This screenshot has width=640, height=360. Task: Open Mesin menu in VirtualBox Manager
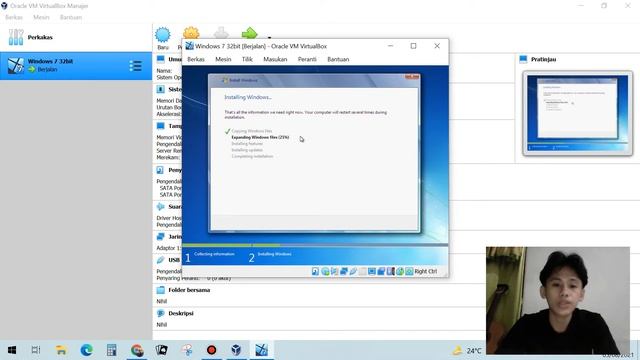tap(41, 17)
